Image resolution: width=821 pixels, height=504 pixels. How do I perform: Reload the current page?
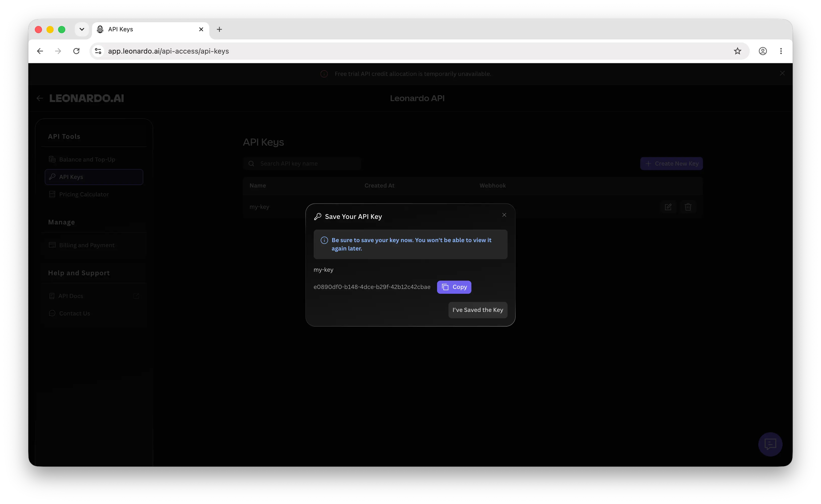(x=76, y=51)
